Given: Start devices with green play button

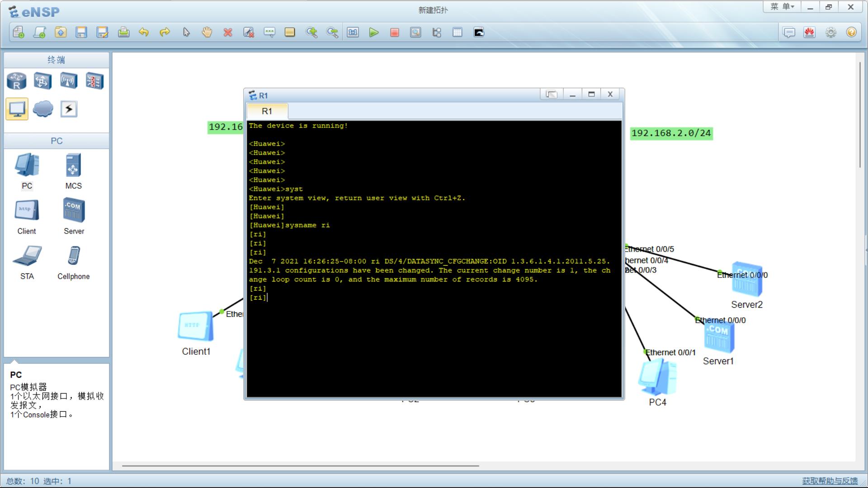Looking at the screenshot, I should pos(374,32).
